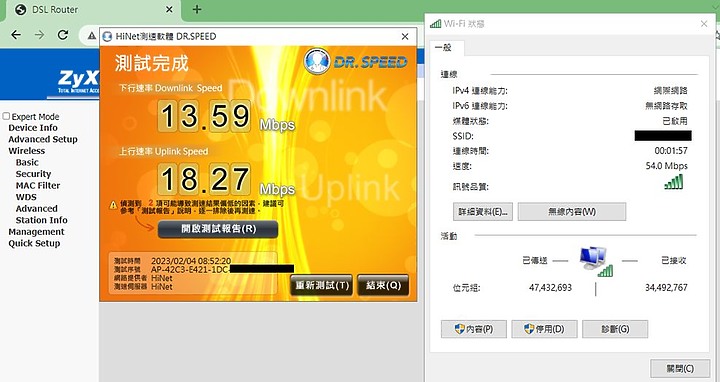Click the HiNet DR.SPEED title bar icon
Image resolution: width=720 pixels, height=382 pixels.
click(x=107, y=37)
